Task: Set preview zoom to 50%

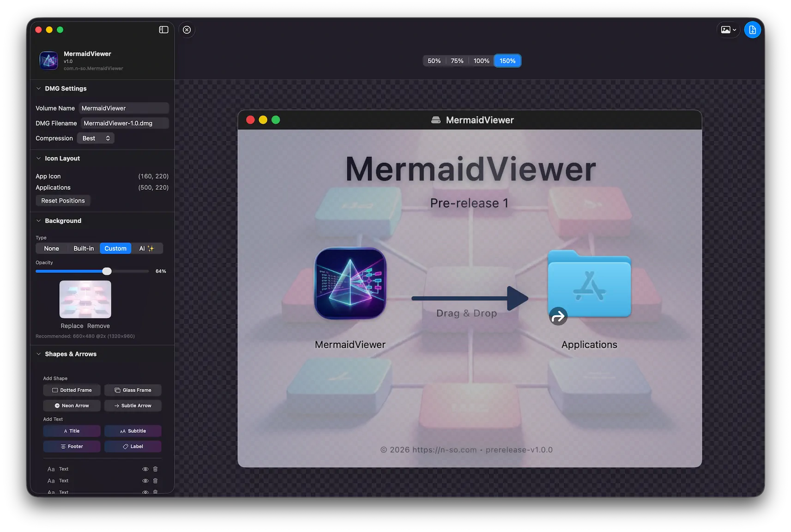Action: pos(434,61)
